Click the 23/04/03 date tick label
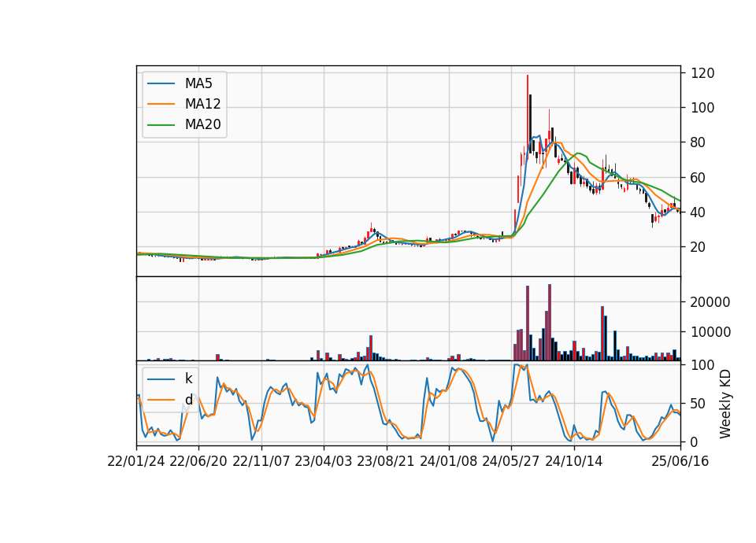This screenshot has width=756, height=543. [323, 461]
